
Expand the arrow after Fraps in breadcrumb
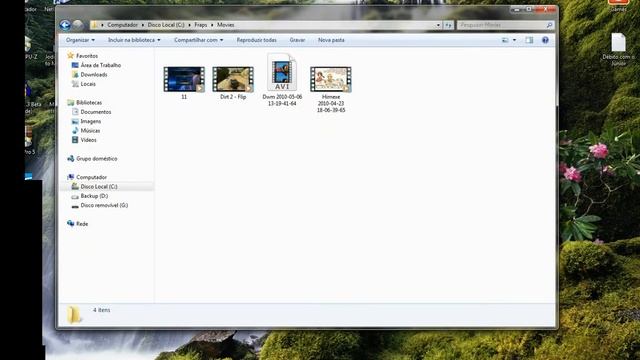[212, 25]
